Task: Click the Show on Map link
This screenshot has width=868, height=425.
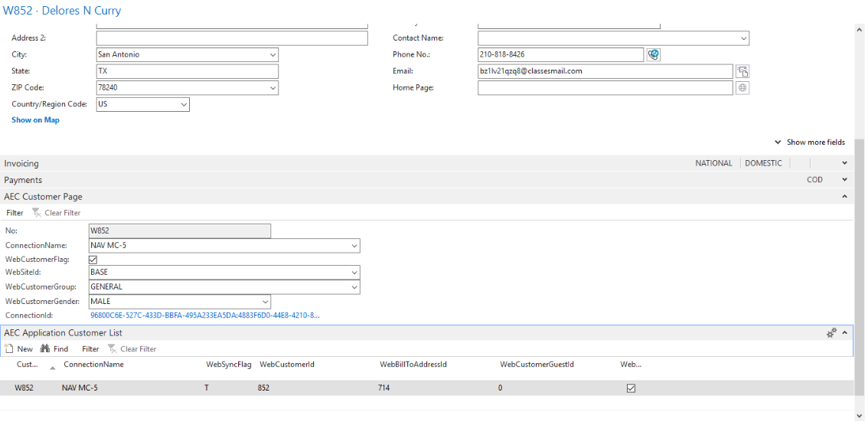Action: point(35,120)
